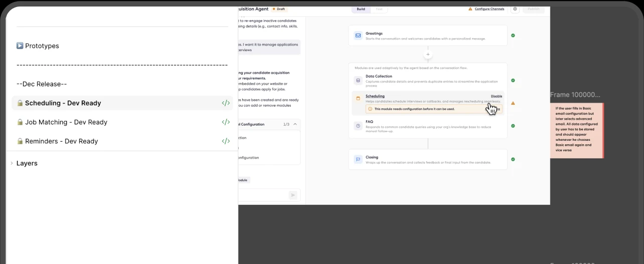Click green status check beside Closing
Image resolution: width=644 pixels, height=264 pixels.
[513, 159]
